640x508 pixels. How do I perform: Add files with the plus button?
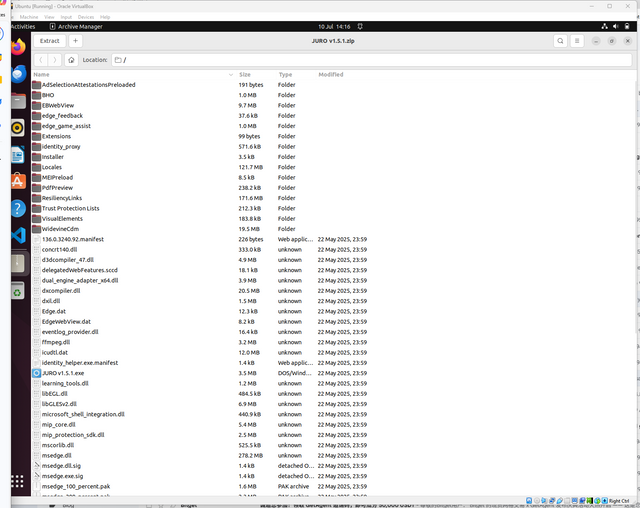tap(76, 41)
